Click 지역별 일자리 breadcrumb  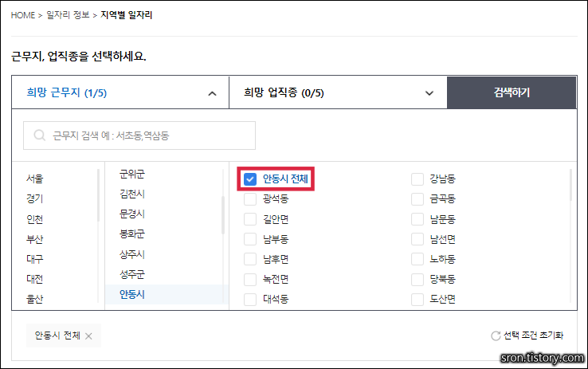pyautogui.click(x=127, y=15)
